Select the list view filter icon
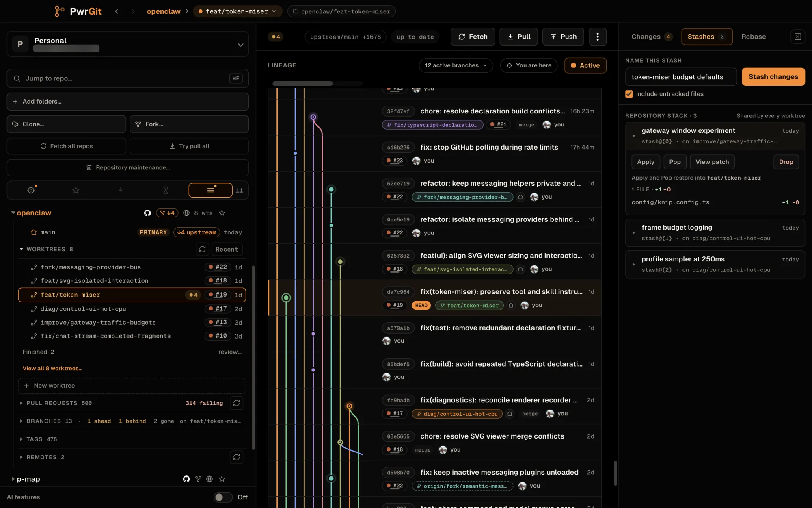This screenshot has width=812, height=508. pos(210,190)
